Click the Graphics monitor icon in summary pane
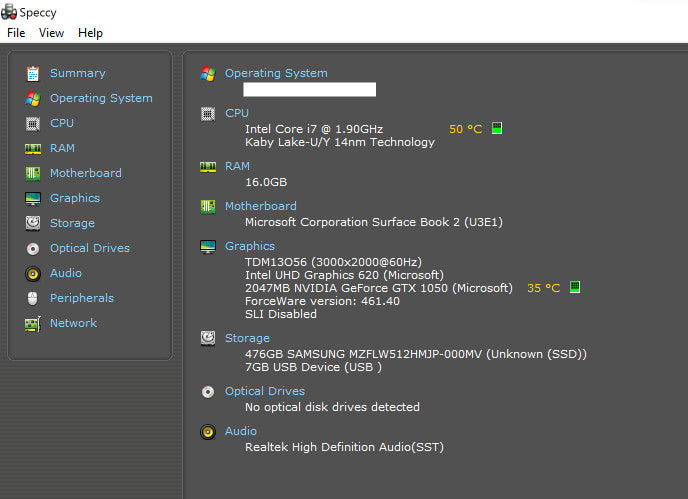The height and width of the screenshot is (499, 688). click(x=208, y=247)
